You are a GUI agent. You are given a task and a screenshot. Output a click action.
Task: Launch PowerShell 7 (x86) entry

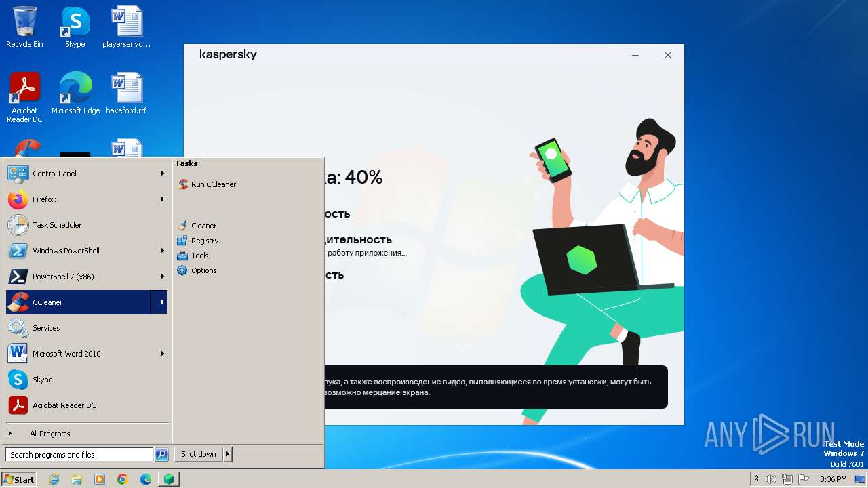pyautogui.click(x=86, y=277)
